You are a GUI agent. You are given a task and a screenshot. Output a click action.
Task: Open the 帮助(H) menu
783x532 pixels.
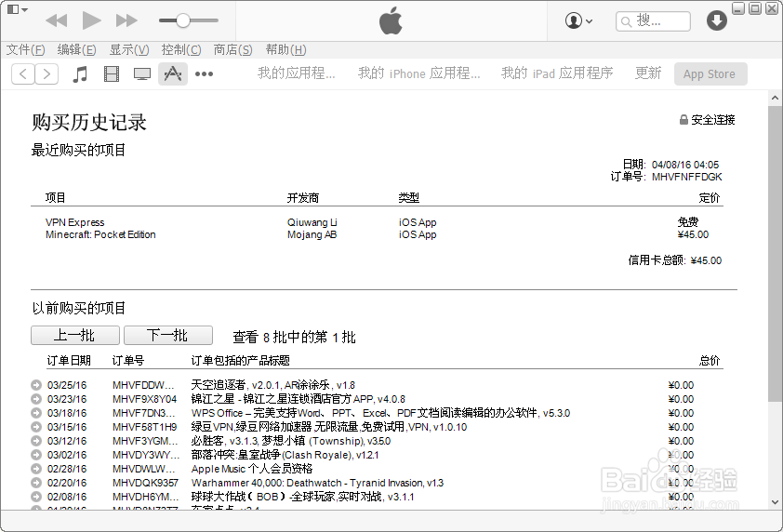point(286,50)
